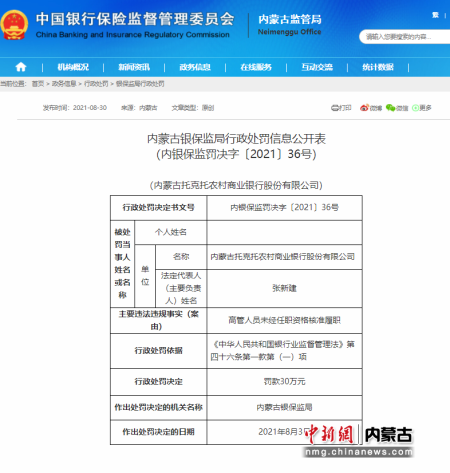Click the search input field
Viewport: 450px width, 473px height.
pos(405,37)
